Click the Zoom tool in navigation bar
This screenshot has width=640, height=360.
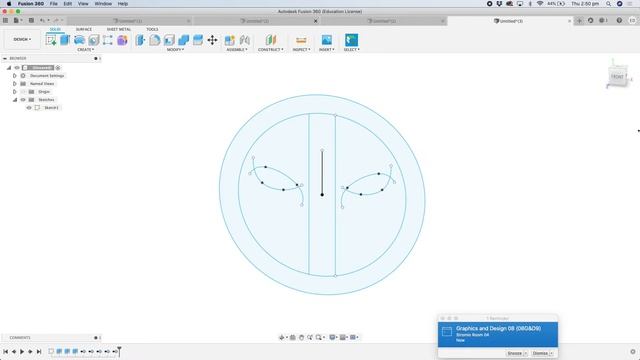coord(310,338)
